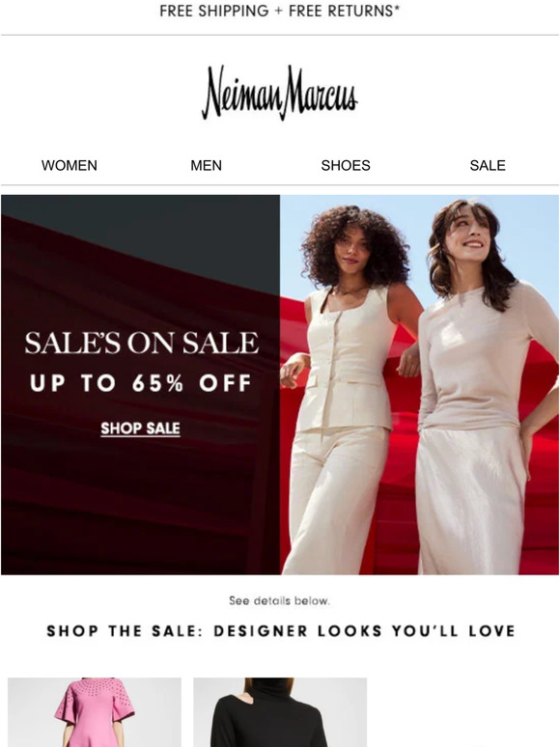Click the See details below note
The height and width of the screenshot is (747, 560).
point(279,600)
